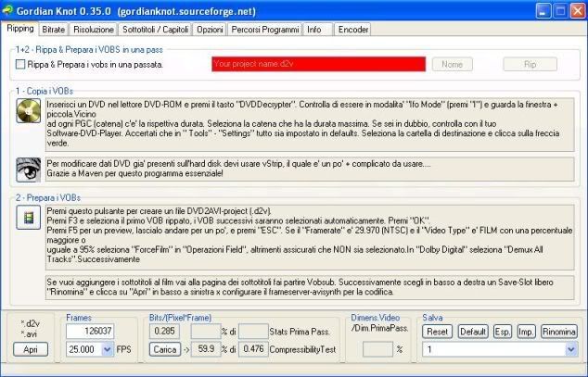This screenshot has height=377, width=588.
Task: Expand the Salva slot dropdown
Action: pyautogui.click(x=571, y=349)
